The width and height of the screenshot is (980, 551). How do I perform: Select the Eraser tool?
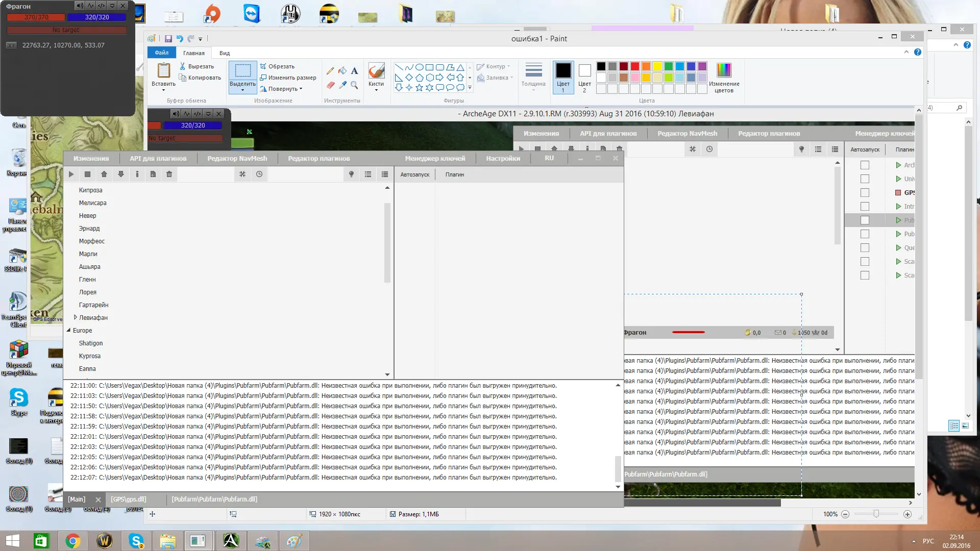coord(330,85)
